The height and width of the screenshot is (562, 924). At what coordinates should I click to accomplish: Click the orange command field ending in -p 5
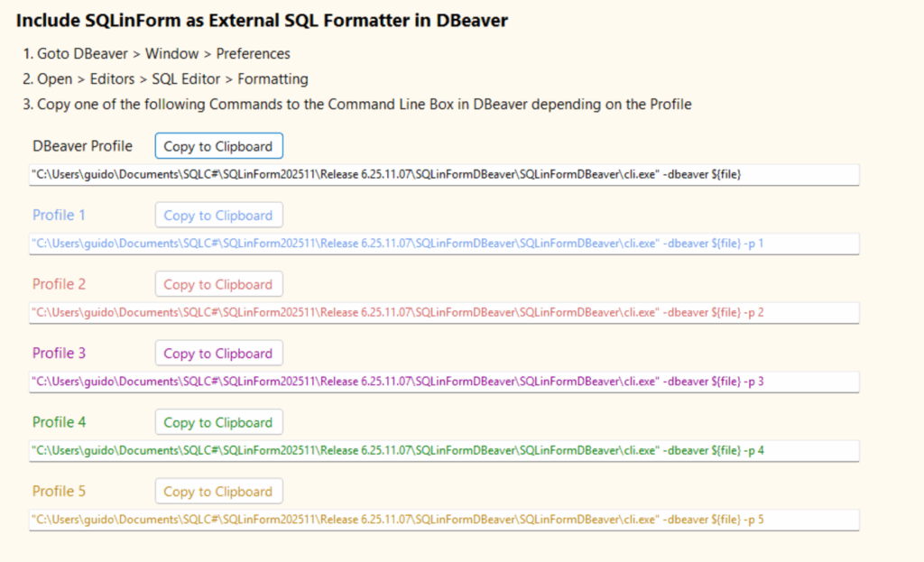(x=443, y=520)
